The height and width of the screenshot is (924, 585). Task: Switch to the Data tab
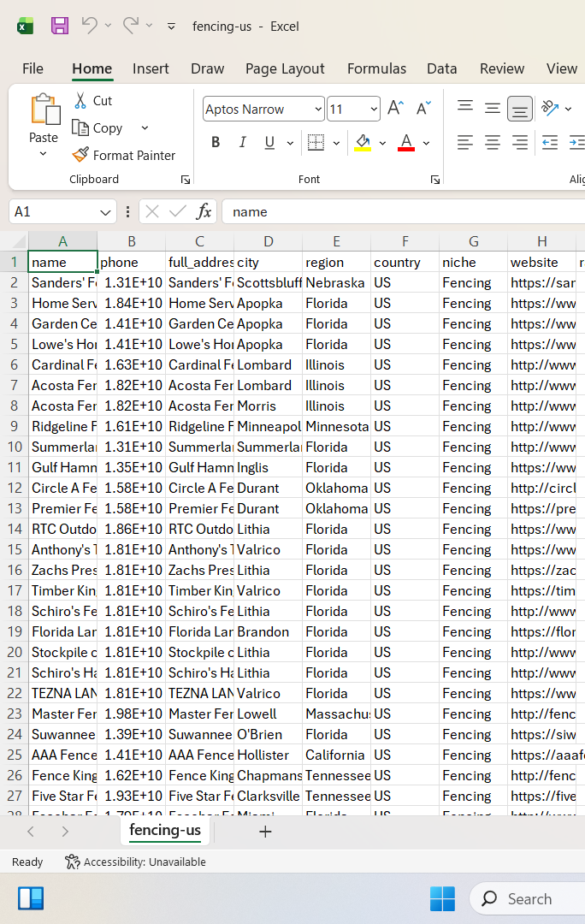coord(442,69)
